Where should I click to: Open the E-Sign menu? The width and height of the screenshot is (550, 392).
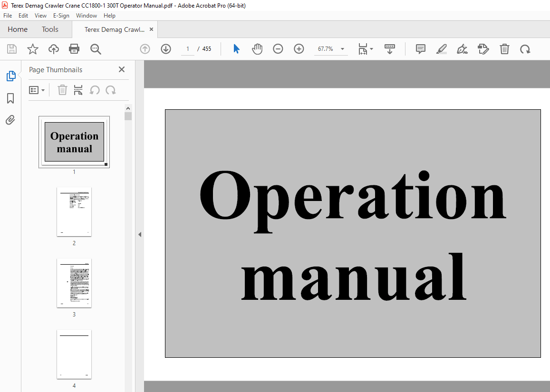click(61, 15)
